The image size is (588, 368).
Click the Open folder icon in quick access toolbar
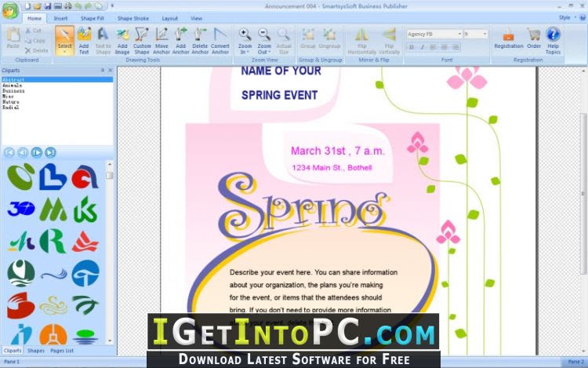[38, 6]
